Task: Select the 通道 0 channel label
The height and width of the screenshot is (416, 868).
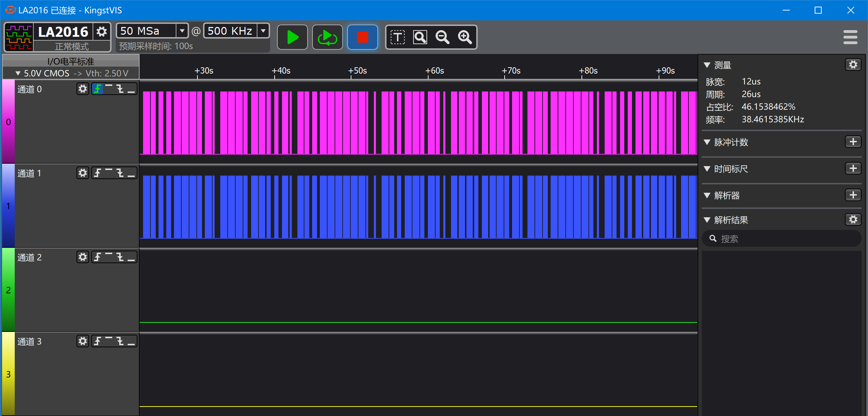Action: (29, 89)
